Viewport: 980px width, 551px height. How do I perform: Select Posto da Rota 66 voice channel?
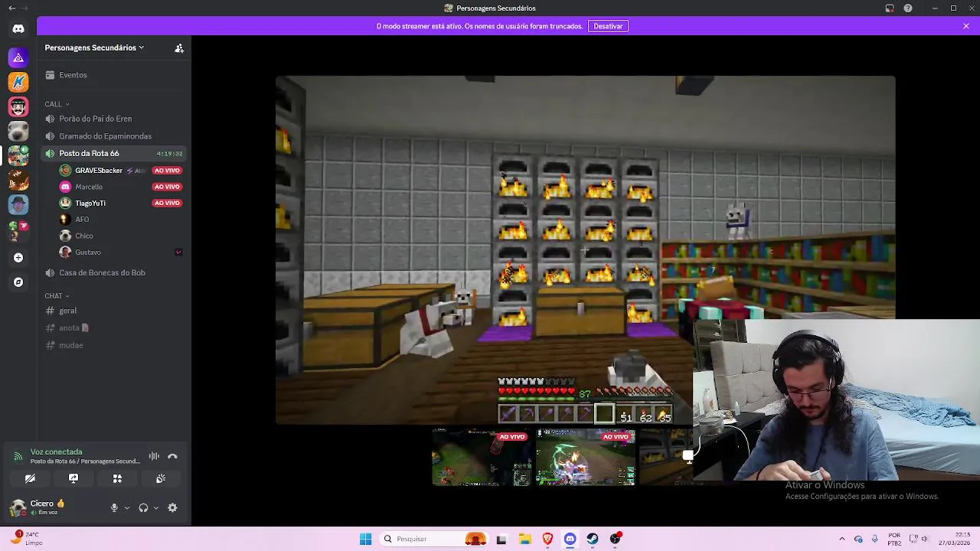[115, 153]
